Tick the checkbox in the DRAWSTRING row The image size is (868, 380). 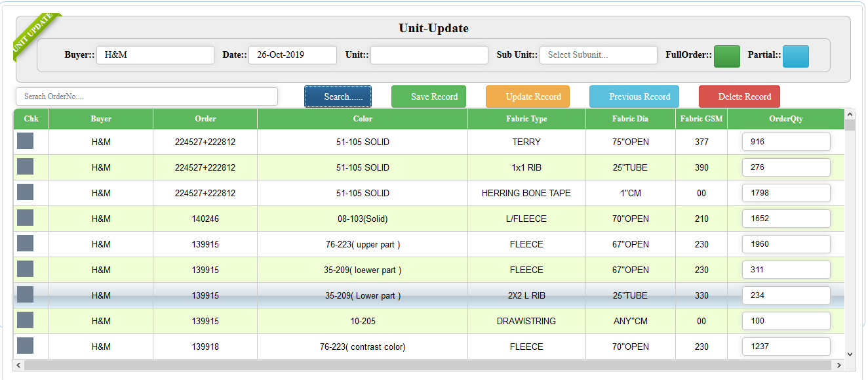[25, 320]
